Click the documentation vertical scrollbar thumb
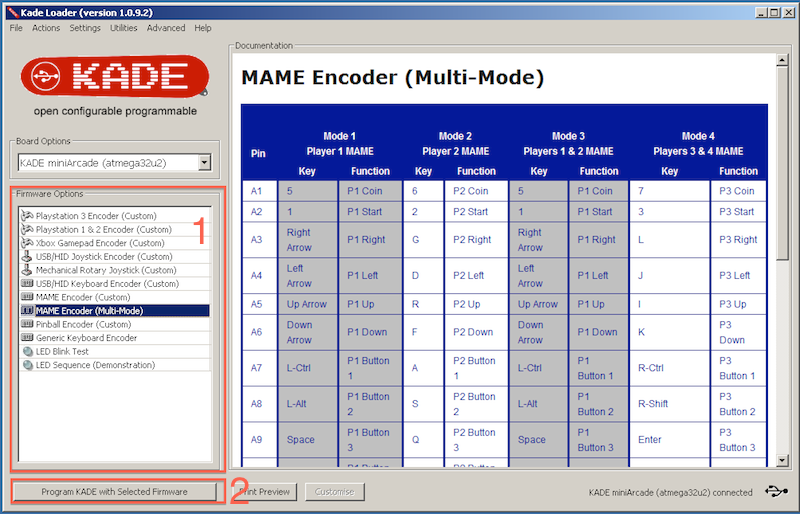This screenshot has width=800, height=514. 782,163
